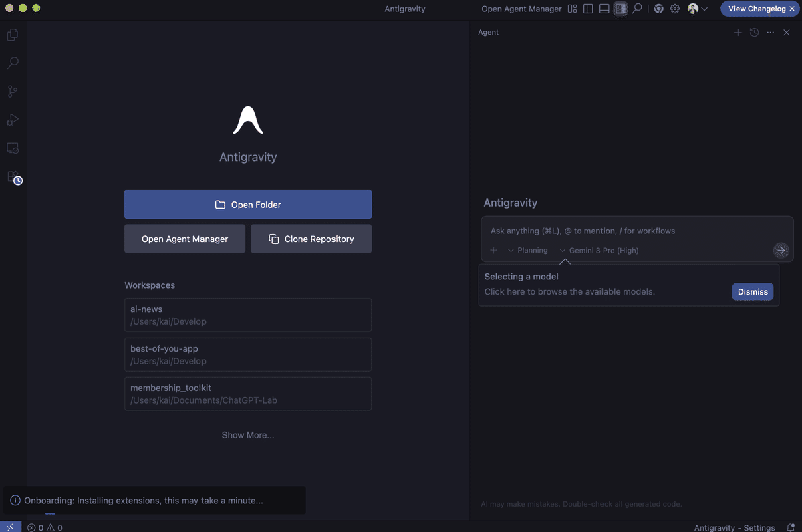Open the ai-news workspace

[247, 315]
